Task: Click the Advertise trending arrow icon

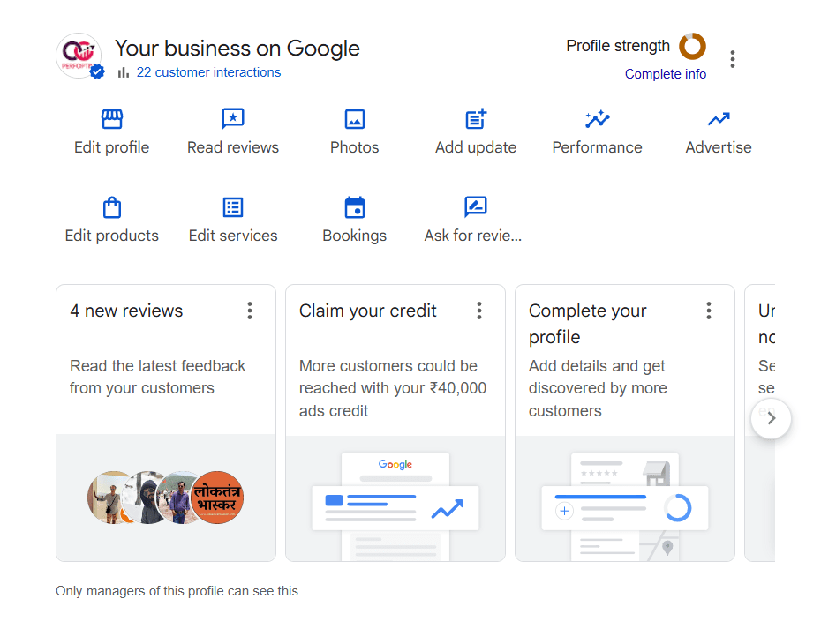Action: (x=719, y=119)
